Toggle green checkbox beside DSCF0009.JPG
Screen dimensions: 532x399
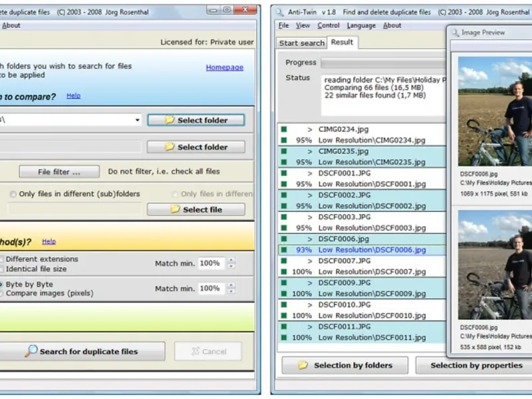[284, 283]
